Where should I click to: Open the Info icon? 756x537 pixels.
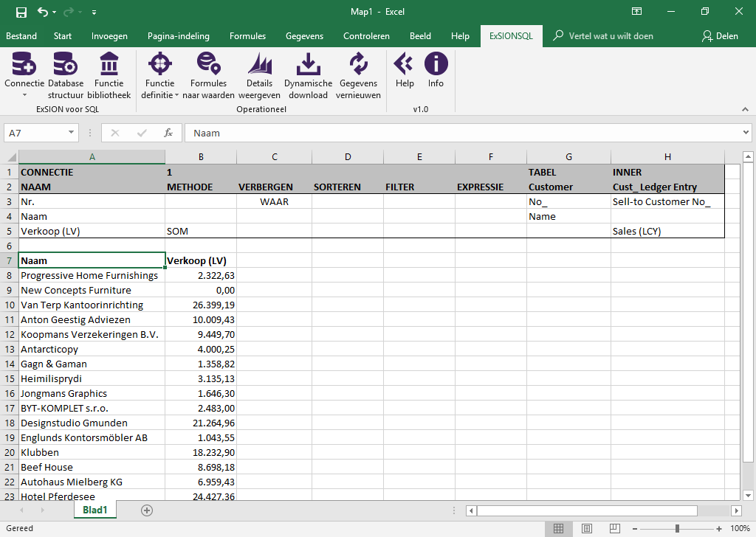(436, 64)
